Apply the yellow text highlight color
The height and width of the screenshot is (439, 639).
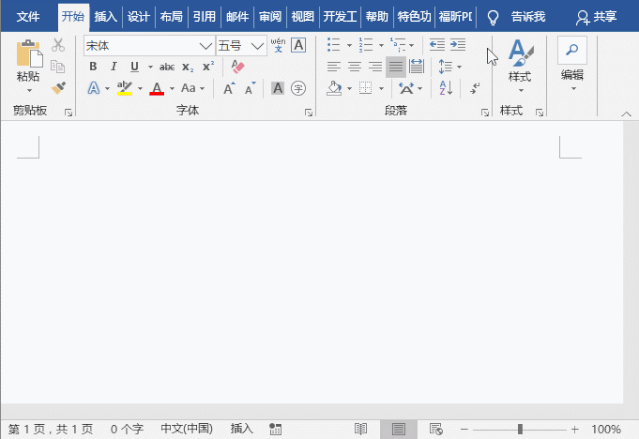[124, 88]
